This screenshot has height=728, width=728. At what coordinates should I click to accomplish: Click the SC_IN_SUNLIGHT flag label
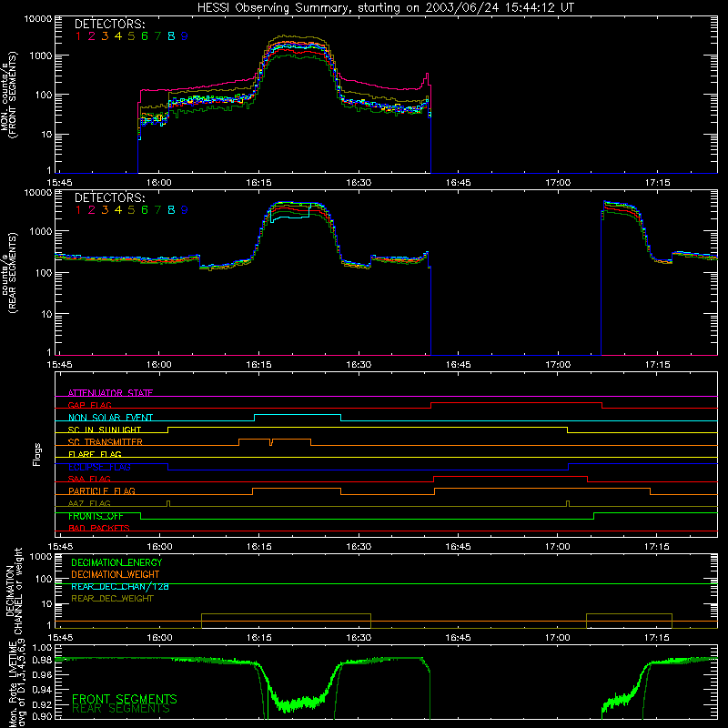click(x=105, y=430)
